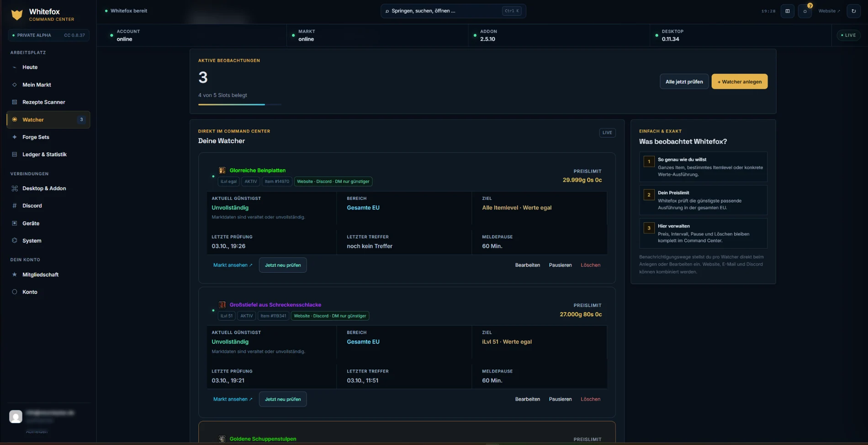Screen dimensions: 868x445
Task: Click Löschen for Großstiefel watcher
Action: click(x=590, y=399)
